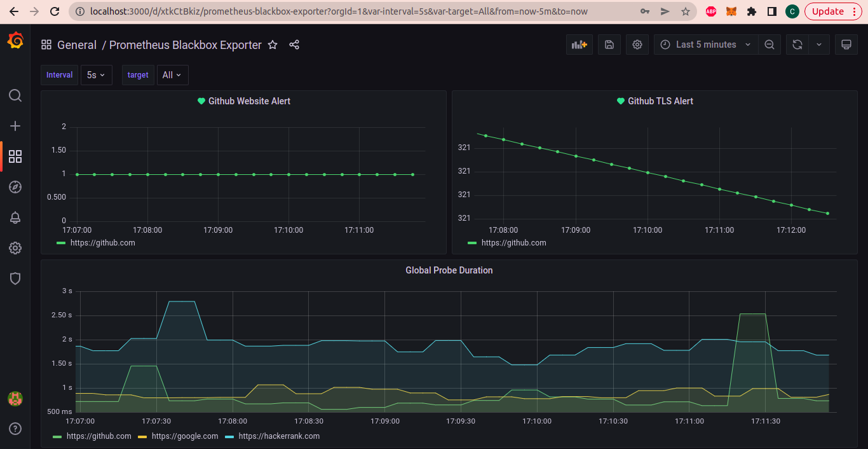Star the Prometheus Blackbox Exporter dashboard
The height and width of the screenshot is (449, 868).
pyautogui.click(x=273, y=45)
